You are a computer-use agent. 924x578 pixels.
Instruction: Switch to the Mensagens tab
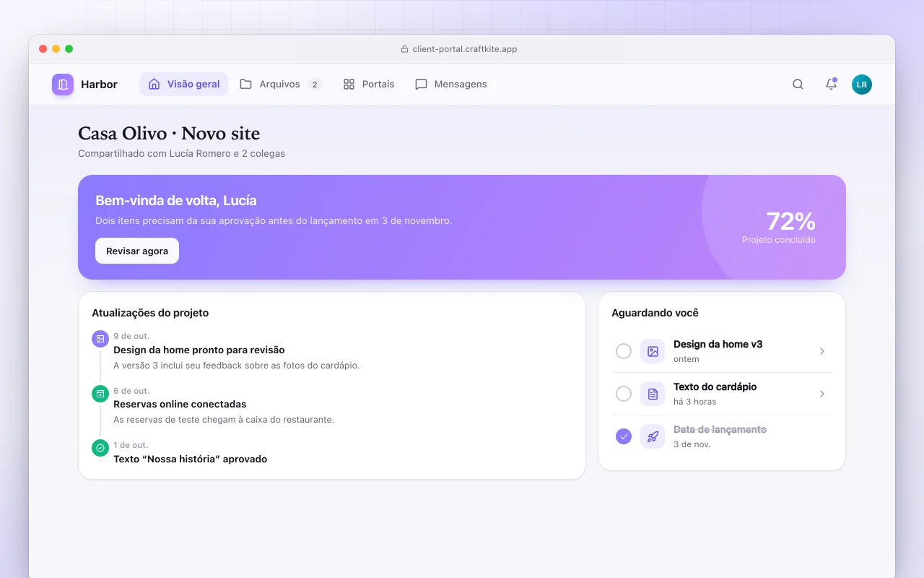tap(451, 85)
